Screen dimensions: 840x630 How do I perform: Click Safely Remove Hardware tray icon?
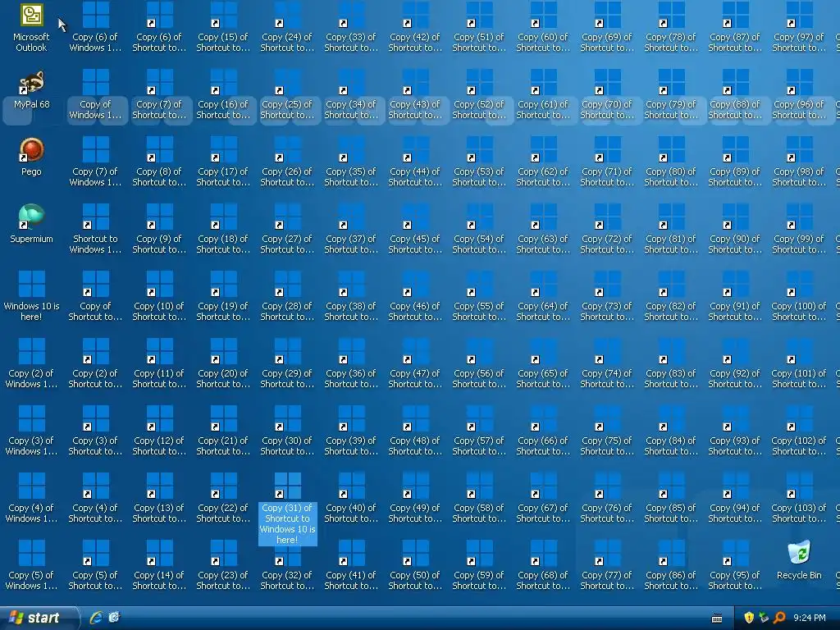pos(764,618)
